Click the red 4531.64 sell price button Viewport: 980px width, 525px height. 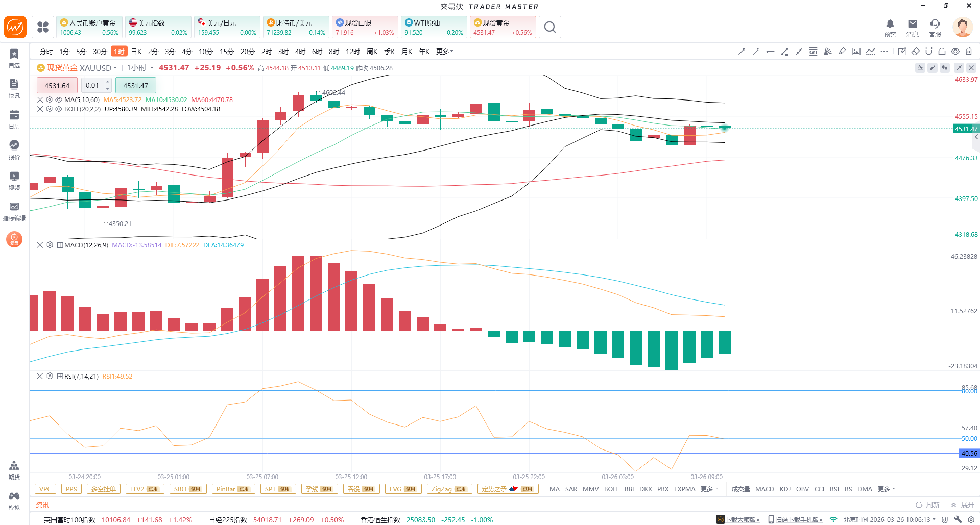[x=57, y=86]
